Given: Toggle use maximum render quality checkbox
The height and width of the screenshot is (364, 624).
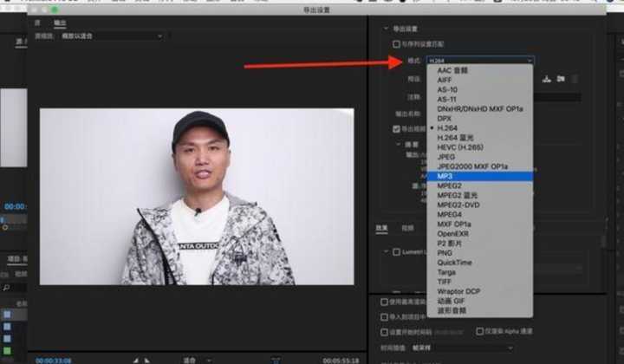Looking at the screenshot, I should tap(384, 302).
